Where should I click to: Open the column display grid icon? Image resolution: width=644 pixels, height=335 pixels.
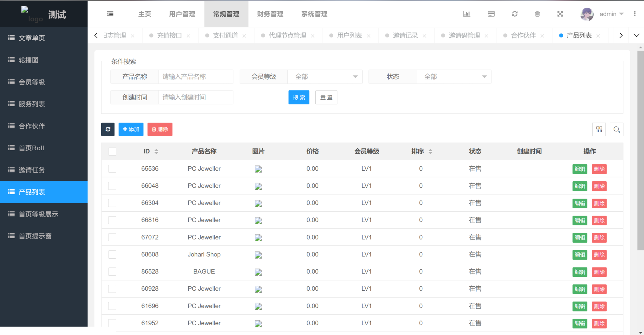coord(599,129)
